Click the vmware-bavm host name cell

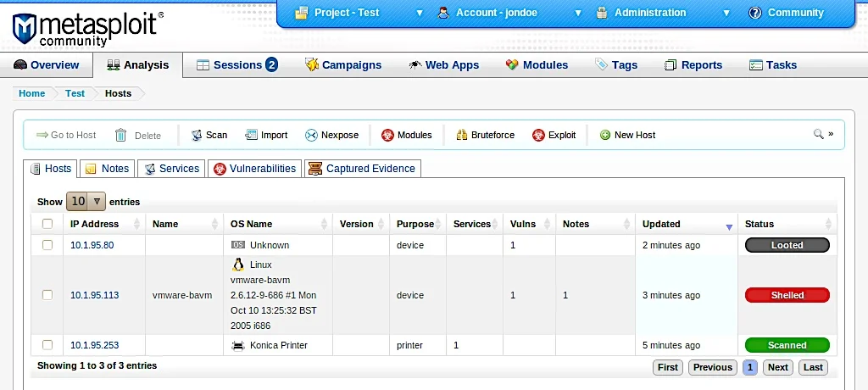click(182, 295)
